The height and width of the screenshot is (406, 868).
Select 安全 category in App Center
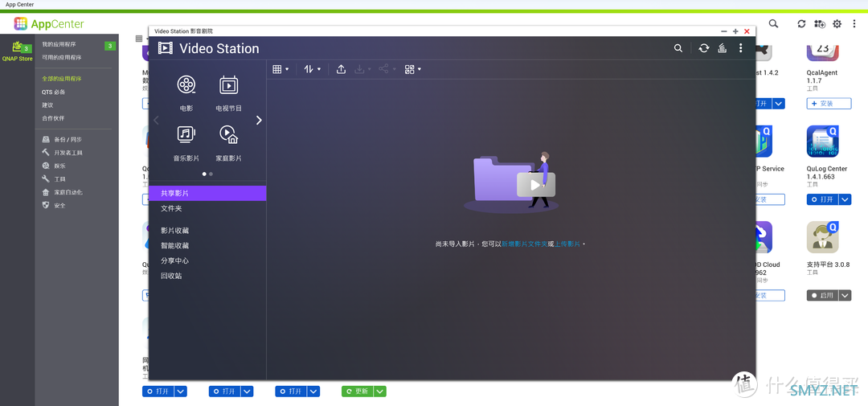pyautogui.click(x=54, y=206)
